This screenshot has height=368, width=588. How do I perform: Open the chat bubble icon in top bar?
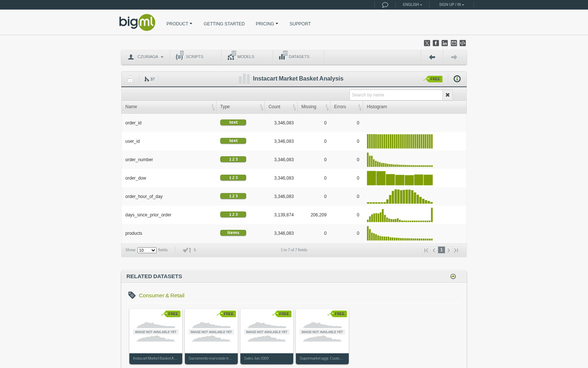pos(385,5)
